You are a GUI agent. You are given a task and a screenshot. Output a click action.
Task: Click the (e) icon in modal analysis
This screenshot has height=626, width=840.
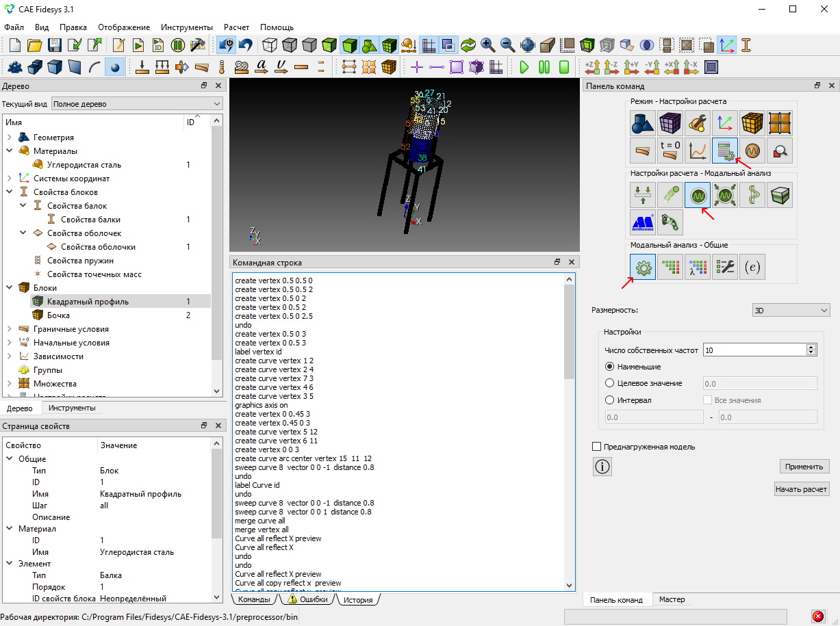[752, 268]
